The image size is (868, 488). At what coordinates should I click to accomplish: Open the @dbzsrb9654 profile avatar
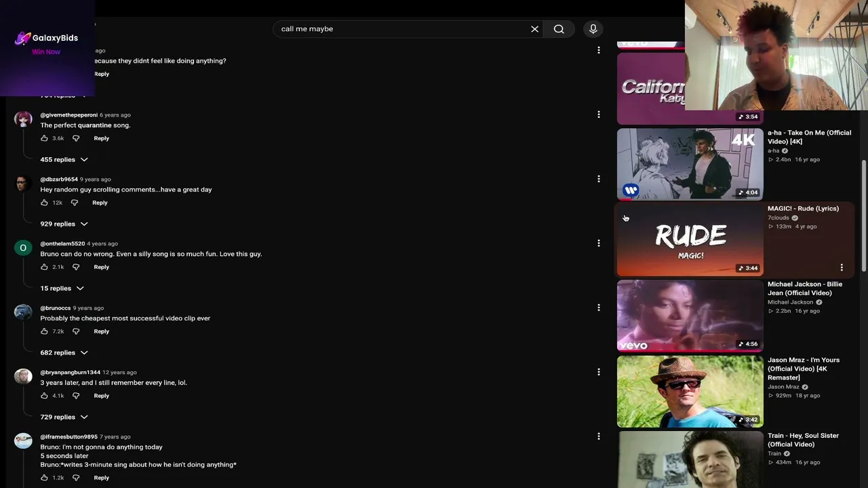pyautogui.click(x=23, y=184)
